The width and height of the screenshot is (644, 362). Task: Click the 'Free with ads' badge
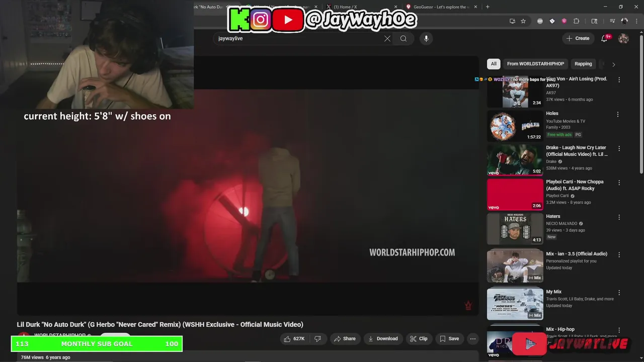click(x=559, y=135)
